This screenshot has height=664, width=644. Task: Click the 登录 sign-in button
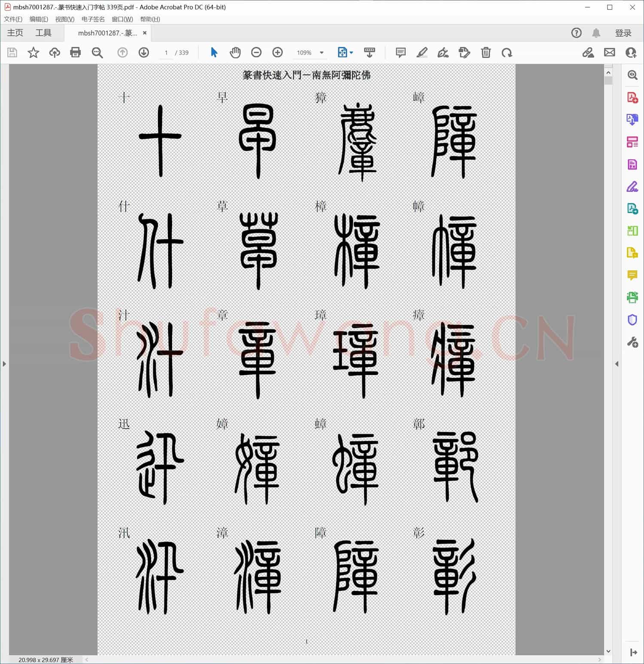point(623,33)
